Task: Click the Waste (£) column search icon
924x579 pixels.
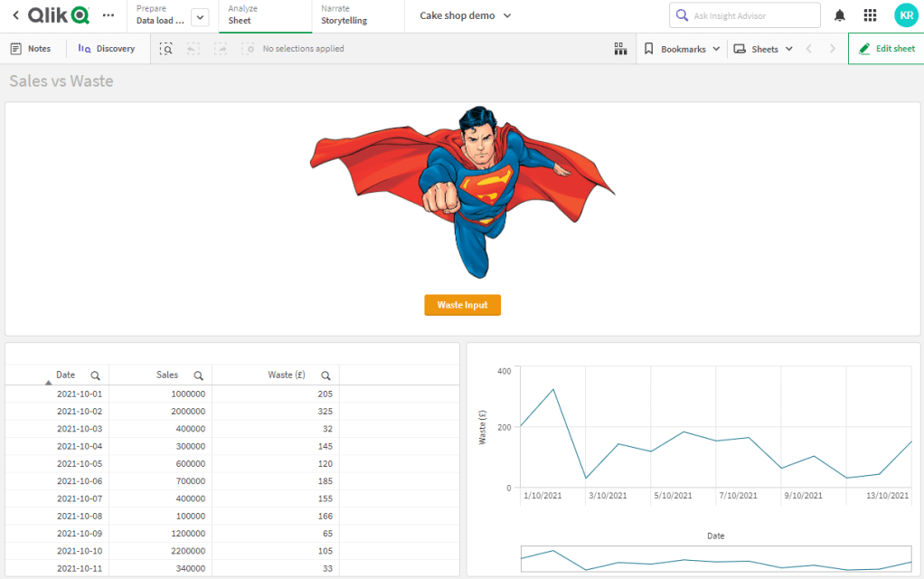Action: 325,375
